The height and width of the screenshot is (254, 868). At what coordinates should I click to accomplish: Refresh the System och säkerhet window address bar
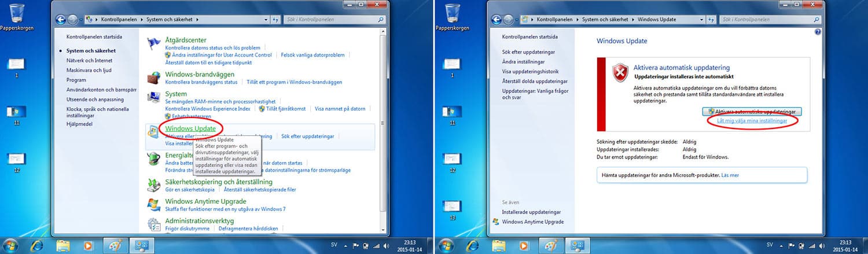(275, 20)
